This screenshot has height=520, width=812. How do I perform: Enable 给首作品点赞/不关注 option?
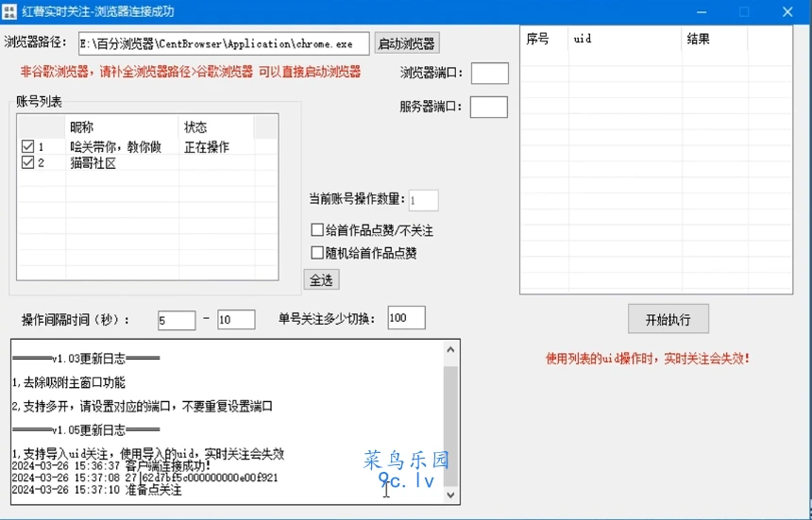[317, 230]
